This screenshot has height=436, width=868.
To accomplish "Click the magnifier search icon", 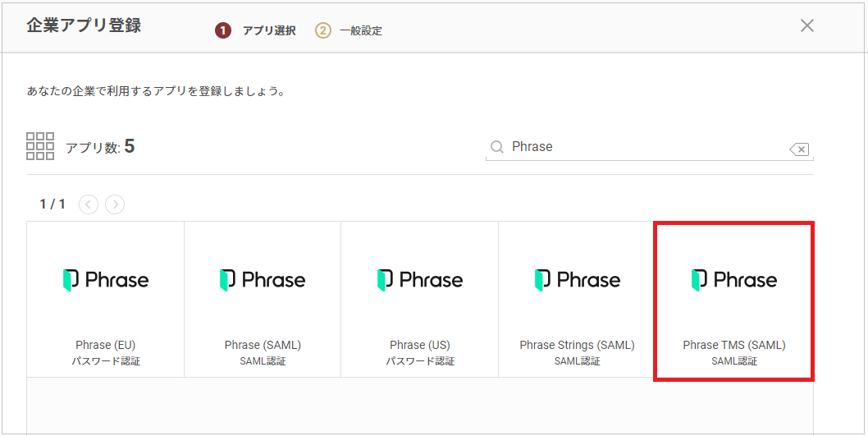I will 496,147.
